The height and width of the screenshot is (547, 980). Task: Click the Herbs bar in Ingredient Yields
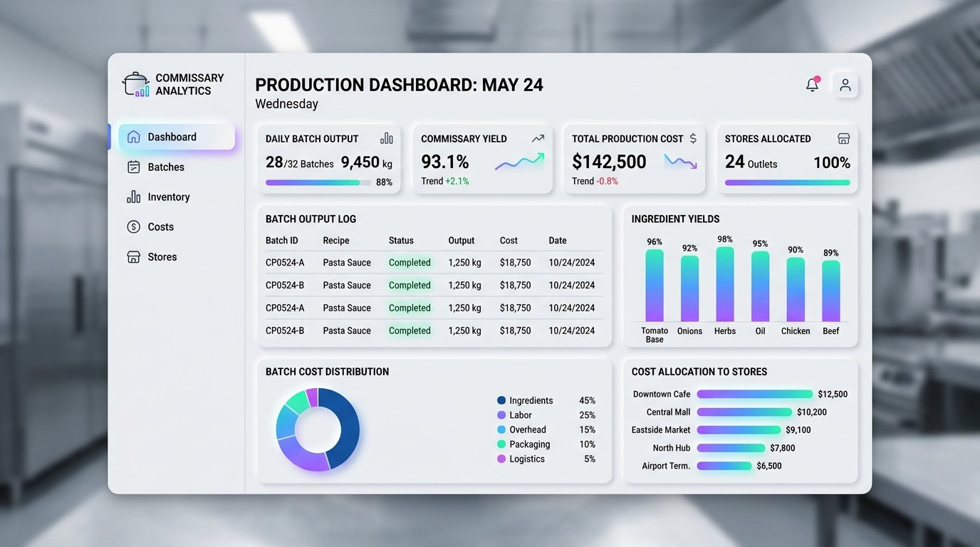(x=725, y=284)
